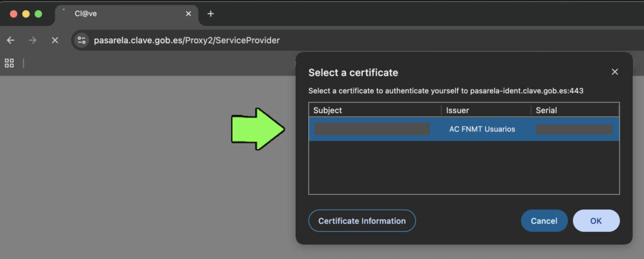Close the Cl@ve tab
644x259 pixels.
coord(187,14)
